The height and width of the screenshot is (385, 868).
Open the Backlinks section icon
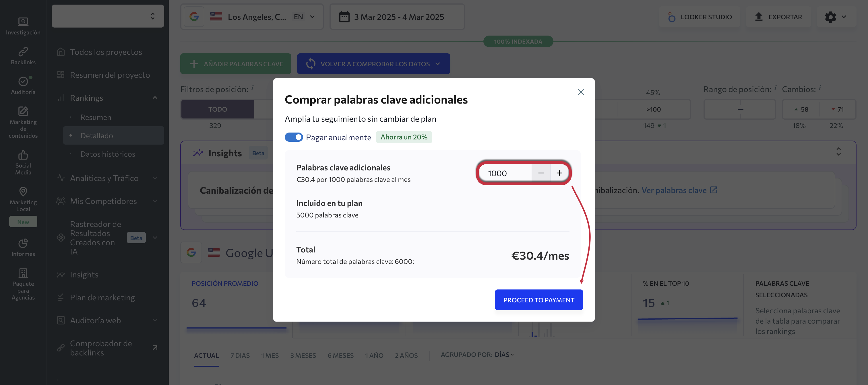click(x=23, y=52)
